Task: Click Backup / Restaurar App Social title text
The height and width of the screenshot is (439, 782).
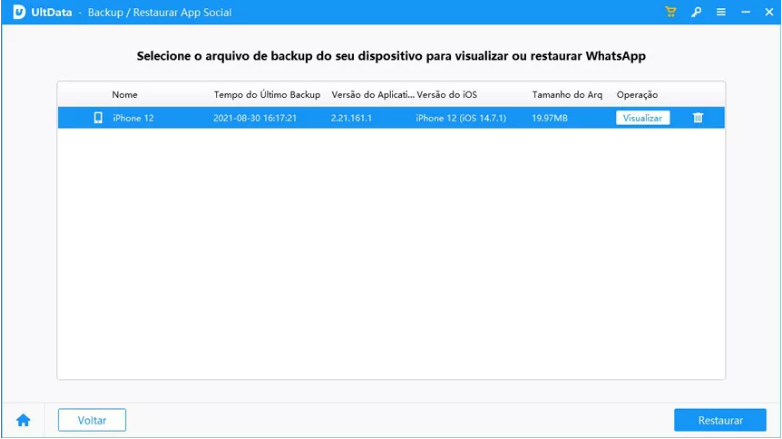Action: tap(160, 12)
